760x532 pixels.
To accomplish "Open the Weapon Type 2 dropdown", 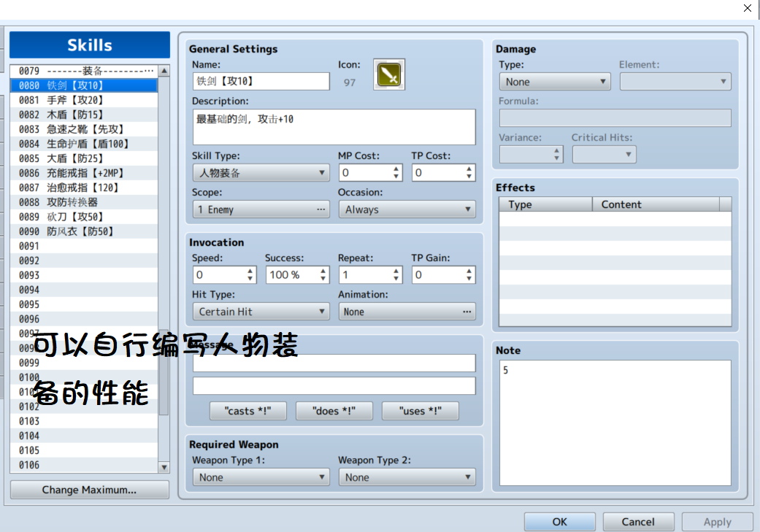I will tap(407, 477).
